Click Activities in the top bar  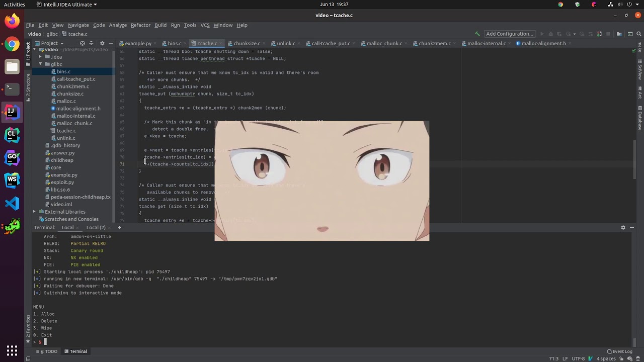click(14, 5)
